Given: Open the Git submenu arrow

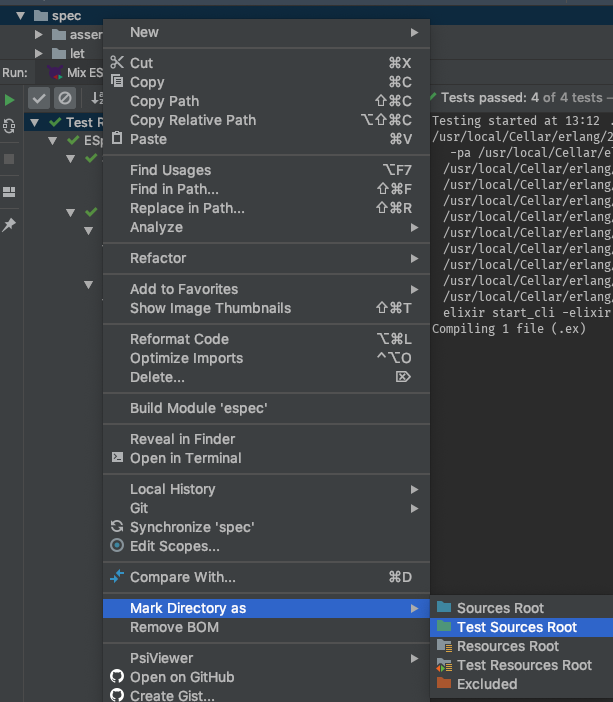Looking at the screenshot, I should coord(415,509).
